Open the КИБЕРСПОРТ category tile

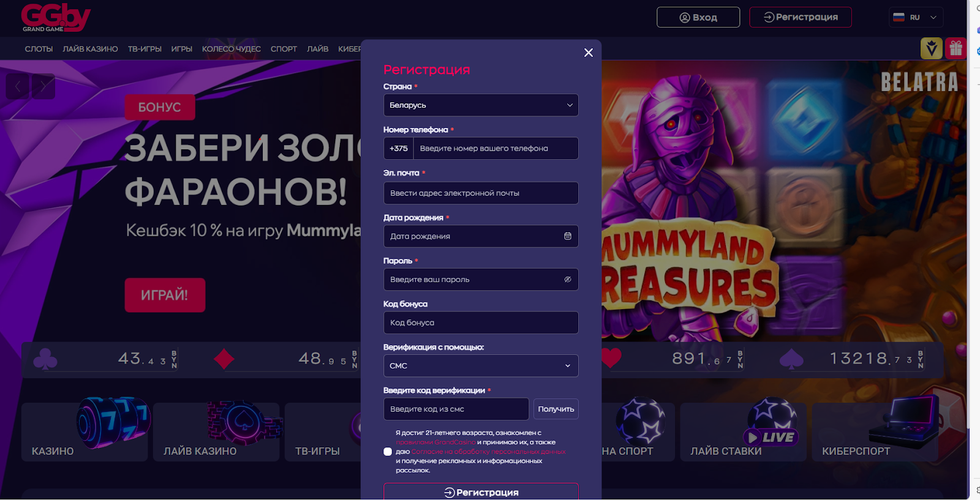click(x=875, y=431)
